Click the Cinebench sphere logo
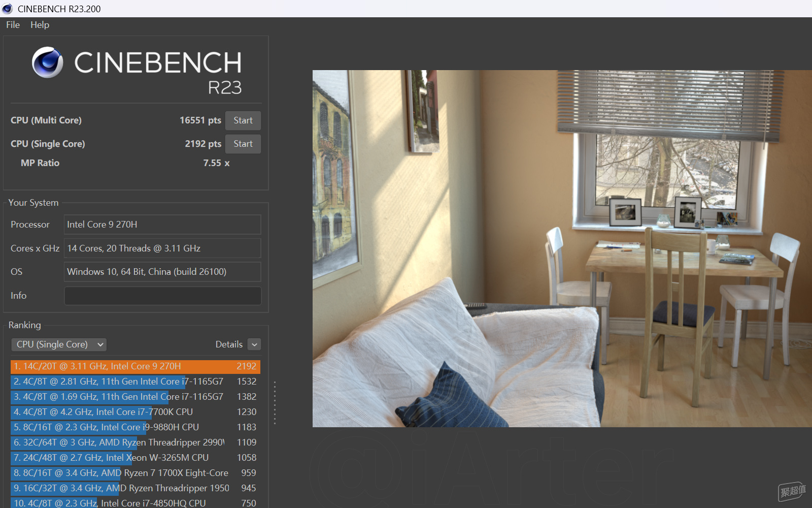This screenshot has width=812, height=508. coord(48,62)
